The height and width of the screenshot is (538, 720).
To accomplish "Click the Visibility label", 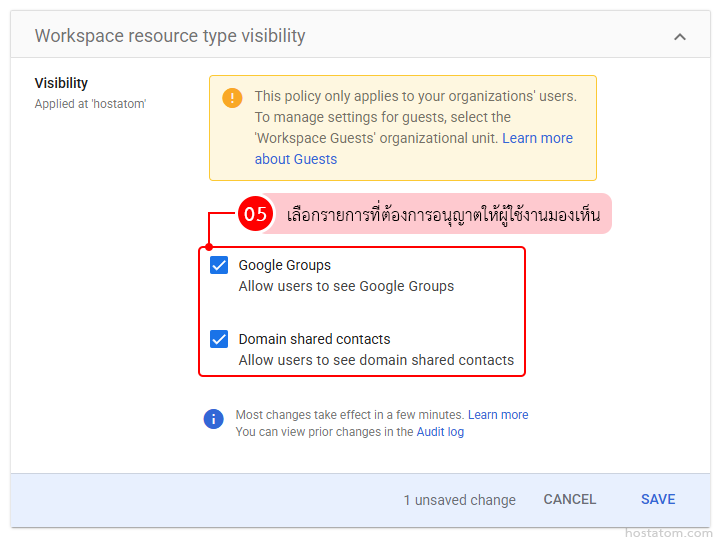I will coord(61,83).
